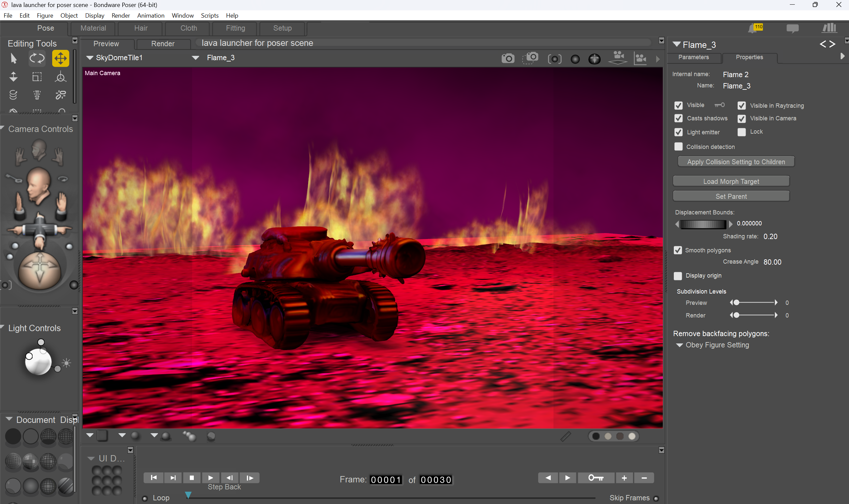Adjust the Displacement Bounds dial
The height and width of the screenshot is (504, 849).
703,224
